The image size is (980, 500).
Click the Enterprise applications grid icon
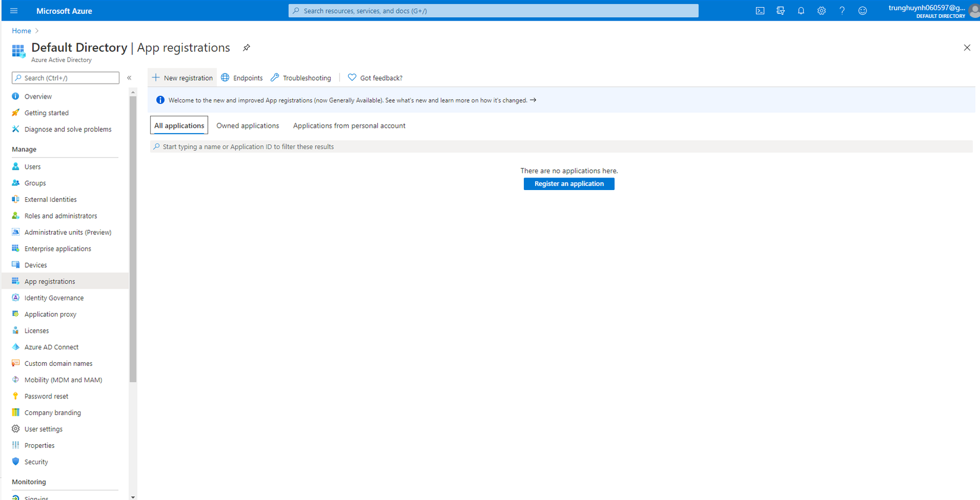coord(15,249)
